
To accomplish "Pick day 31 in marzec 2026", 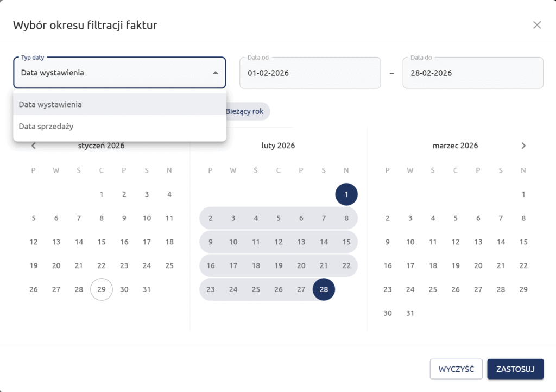I will click(410, 313).
